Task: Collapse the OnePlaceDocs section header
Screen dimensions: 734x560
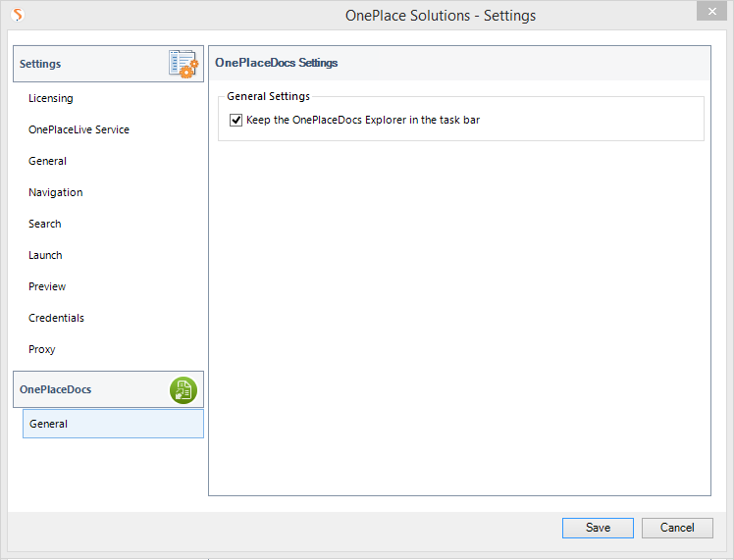Action: [108, 389]
